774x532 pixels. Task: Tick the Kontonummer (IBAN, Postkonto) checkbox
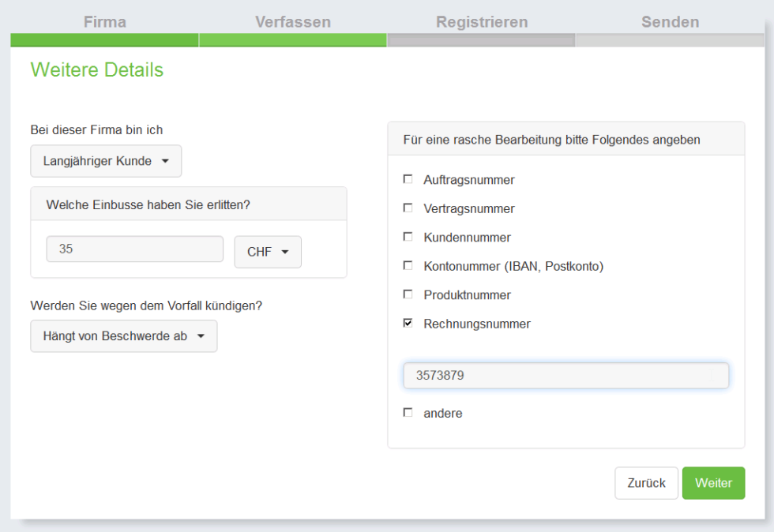408,265
